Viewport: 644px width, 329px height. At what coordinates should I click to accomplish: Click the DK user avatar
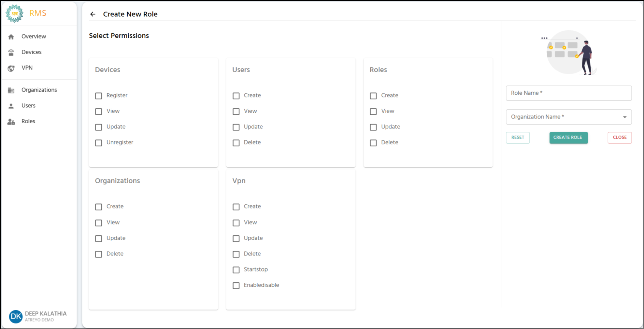(x=15, y=316)
